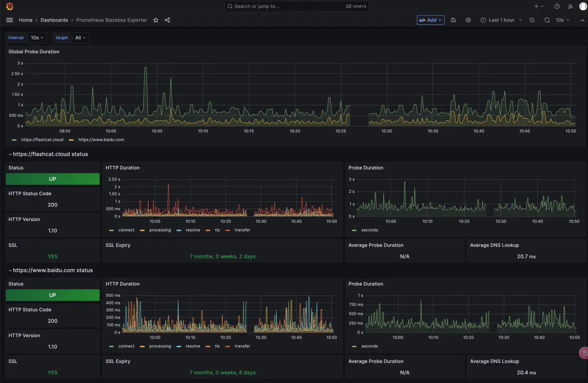Click Prometheus Blackbox Exporter breadcrumb
This screenshot has height=383, width=588.
click(111, 20)
